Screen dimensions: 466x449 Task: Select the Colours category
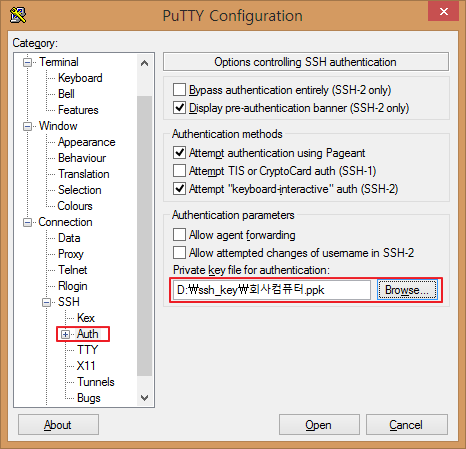(x=75, y=206)
